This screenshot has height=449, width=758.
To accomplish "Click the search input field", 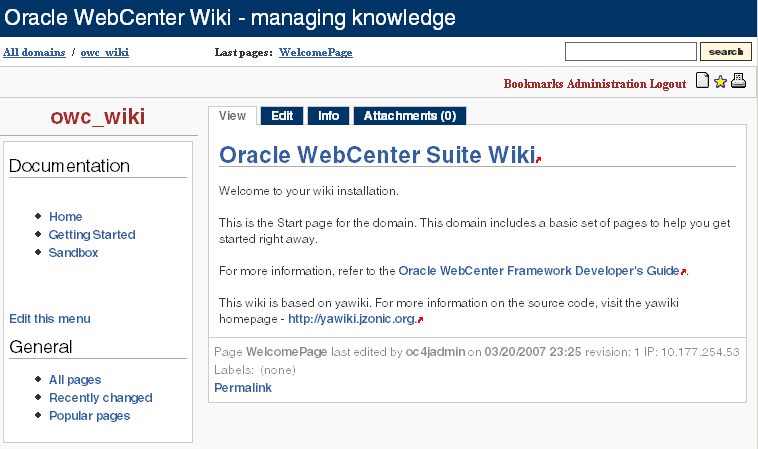I will pos(630,51).
